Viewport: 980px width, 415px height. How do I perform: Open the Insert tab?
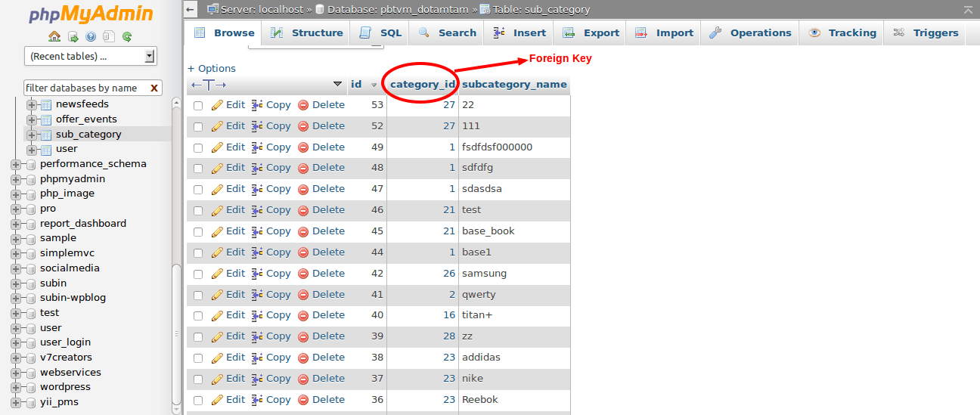[519, 33]
